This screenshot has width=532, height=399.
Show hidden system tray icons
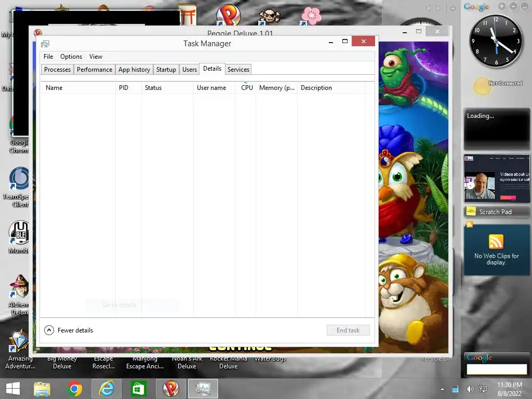coord(442,389)
